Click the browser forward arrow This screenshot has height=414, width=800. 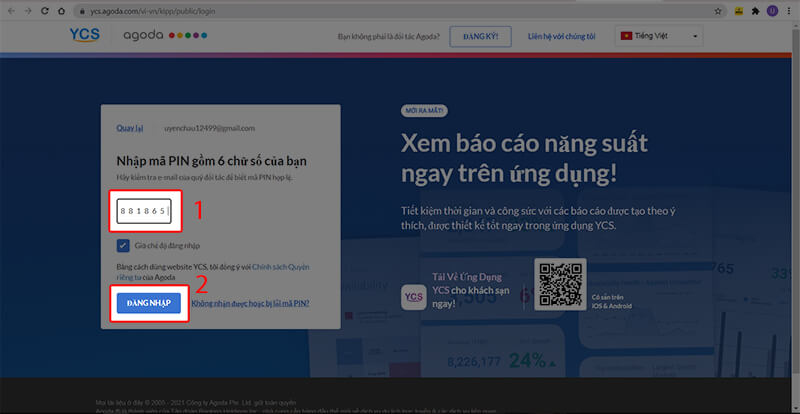coord(29,10)
